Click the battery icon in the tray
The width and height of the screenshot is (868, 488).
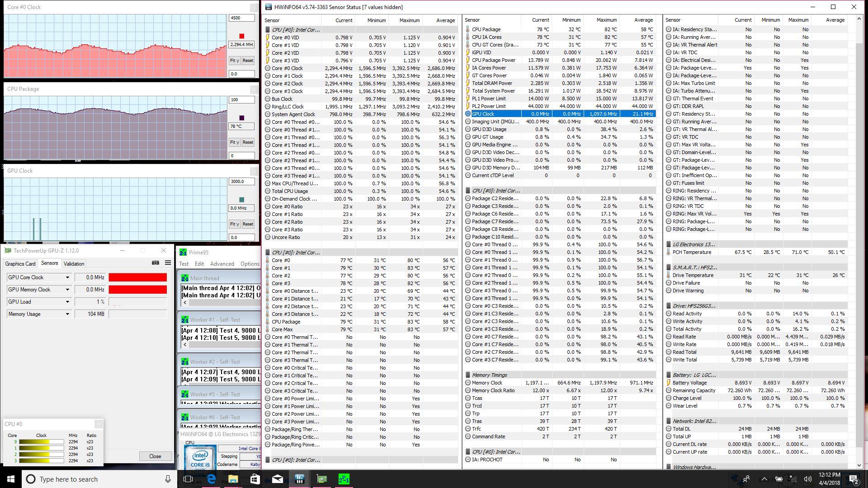click(x=778, y=479)
